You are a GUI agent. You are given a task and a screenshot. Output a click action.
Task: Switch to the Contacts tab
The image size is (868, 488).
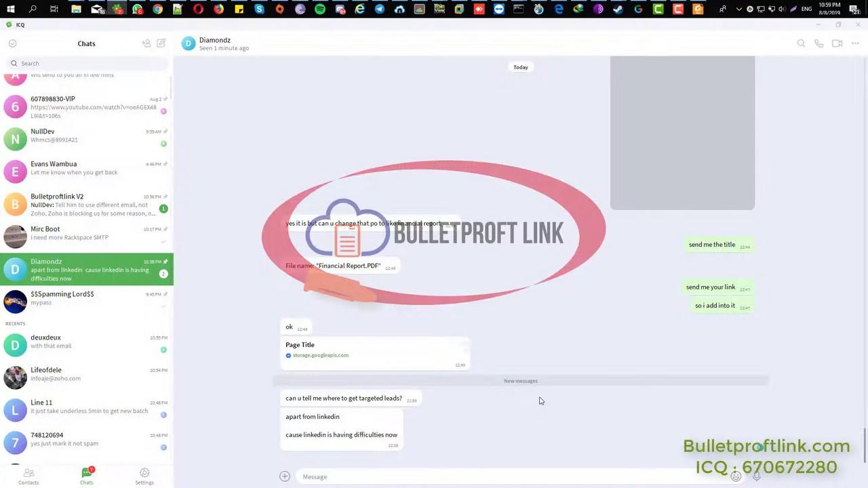coord(28,476)
